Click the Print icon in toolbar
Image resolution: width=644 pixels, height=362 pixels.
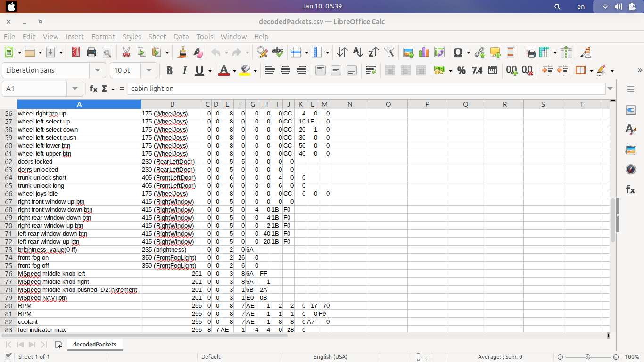(x=91, y=52)
